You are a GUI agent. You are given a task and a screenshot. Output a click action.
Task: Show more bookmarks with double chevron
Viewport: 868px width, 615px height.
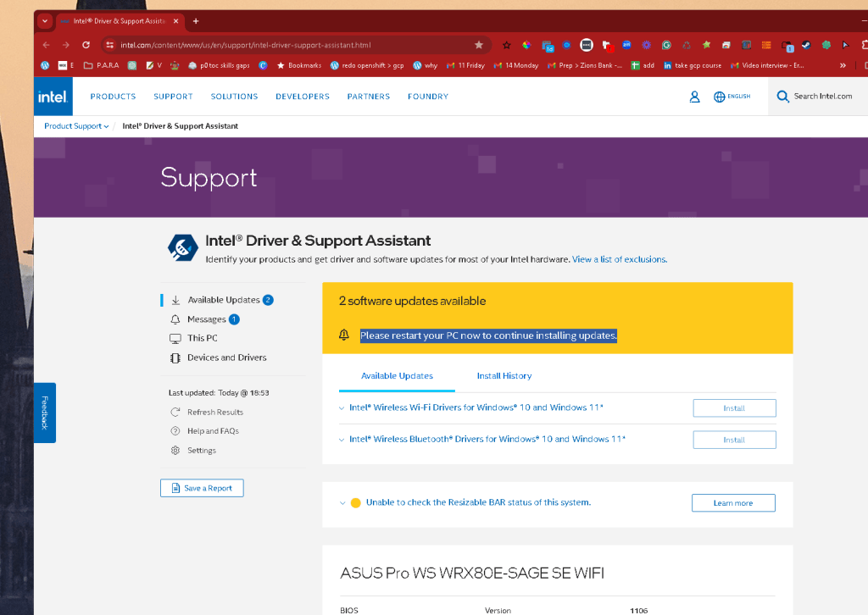pyautogui.click(x=843, y=65)
